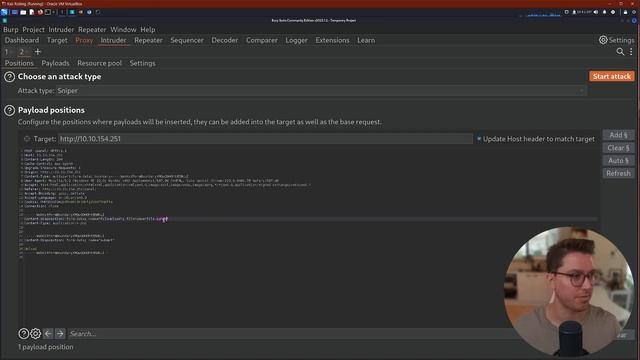Open the Intruder menu in menu bar

pyautogui.click(x=61, y=29)
